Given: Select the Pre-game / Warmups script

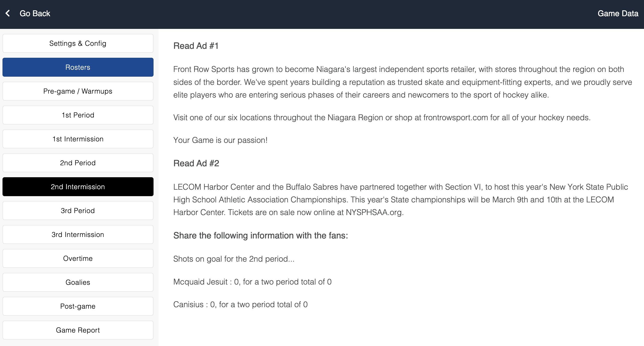Looking at the screenshot, I should (78, 91).
